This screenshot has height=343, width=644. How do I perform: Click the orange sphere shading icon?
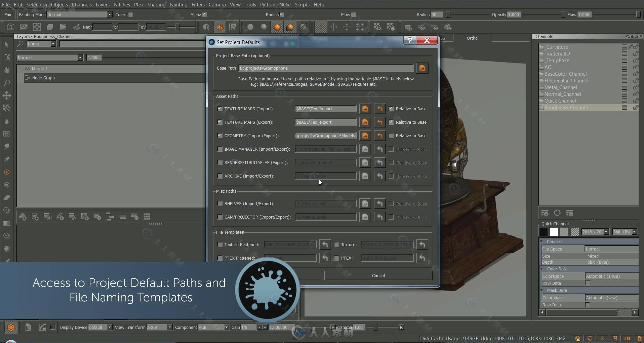click(277, 27)
